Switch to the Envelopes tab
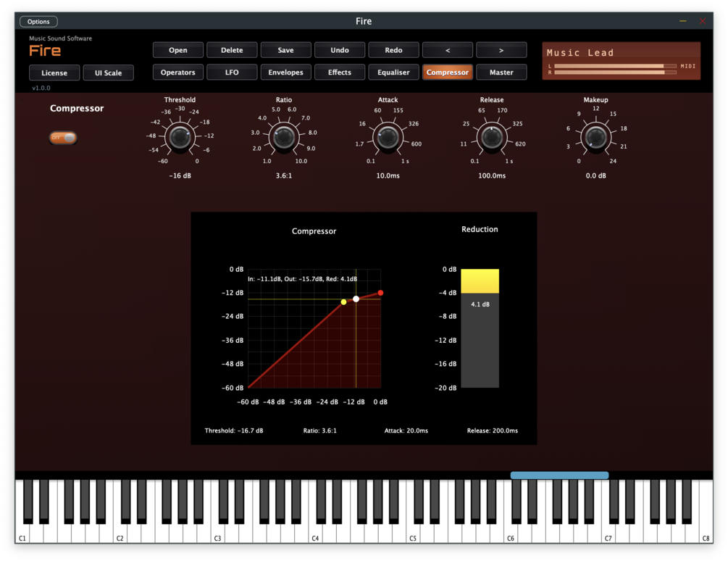The image size is (728, 561). coord(285,72)
